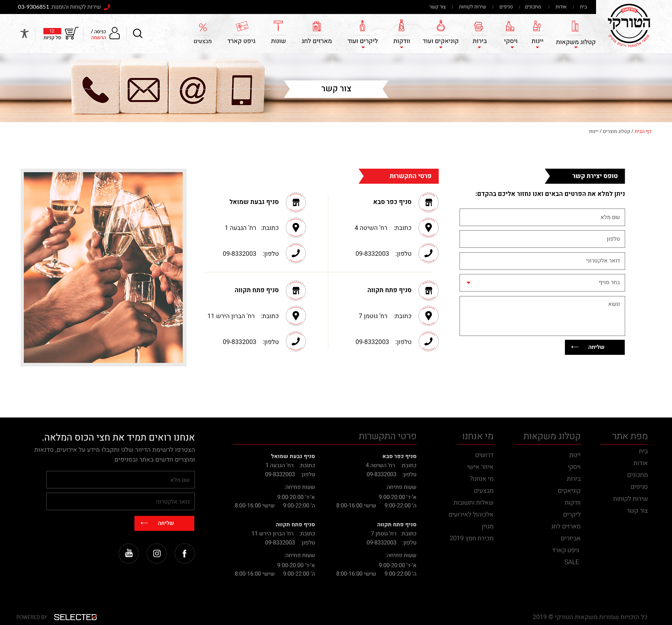Screen dimensions: 672x625
Task: Click the red newsletter שליחה button
Action: 164,523
